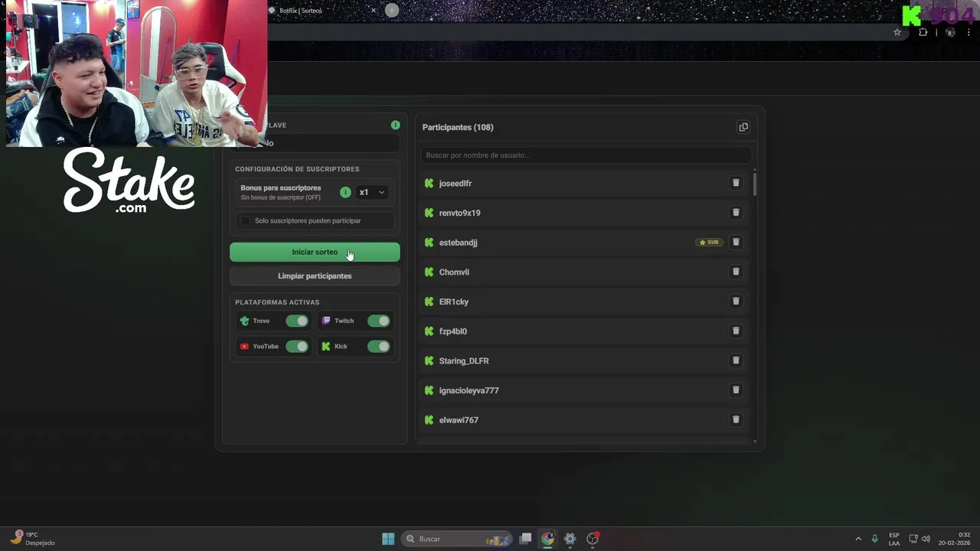Check Solo suscriptores pueden participar
Image resolution: width=980 pixels, height=551 pixels.
point(245,220)
